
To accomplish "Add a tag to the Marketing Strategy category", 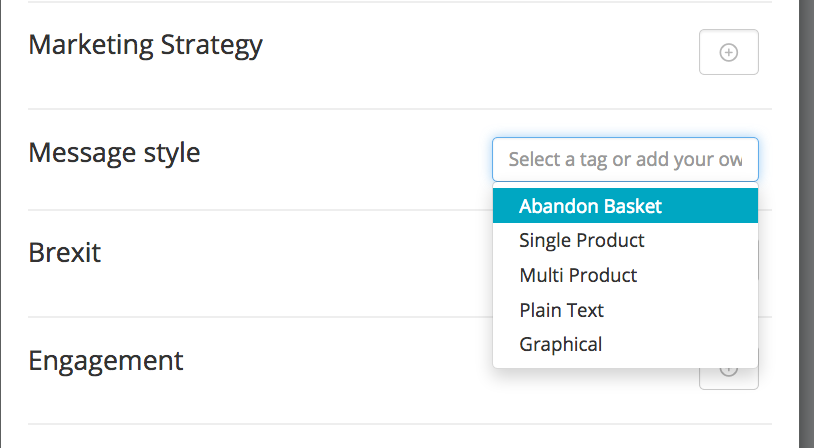I will click(x=728, y=52).
